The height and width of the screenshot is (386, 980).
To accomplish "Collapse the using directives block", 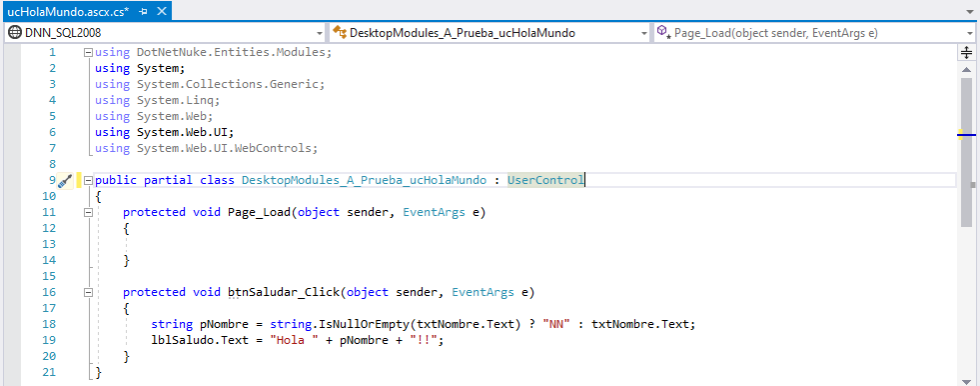I will (x=88, y=53).
